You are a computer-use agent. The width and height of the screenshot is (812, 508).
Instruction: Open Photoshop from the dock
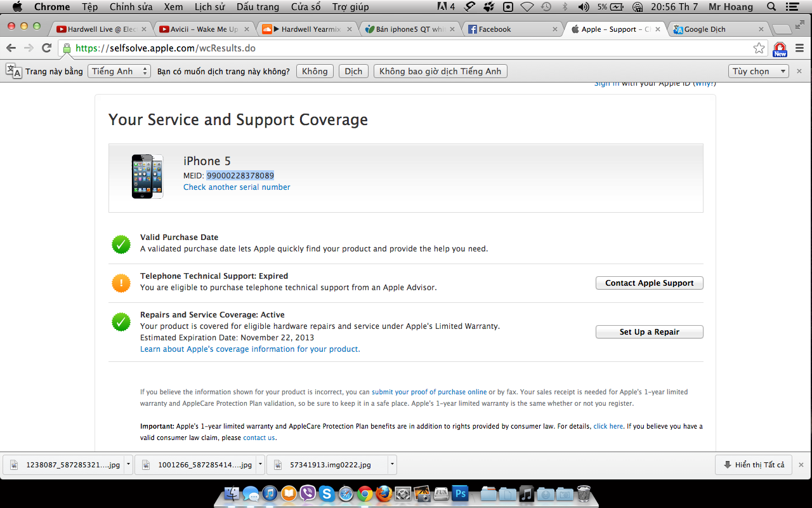(461, 493)
